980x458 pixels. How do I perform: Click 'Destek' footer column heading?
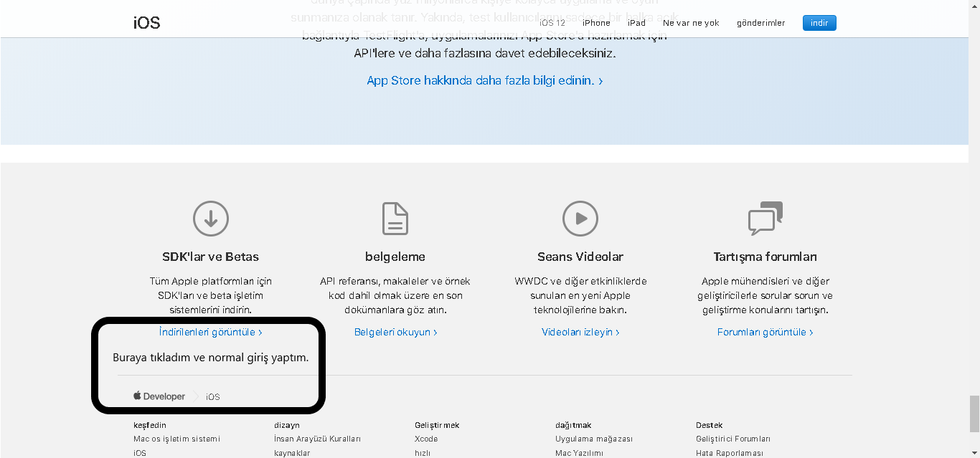(710, 425)
